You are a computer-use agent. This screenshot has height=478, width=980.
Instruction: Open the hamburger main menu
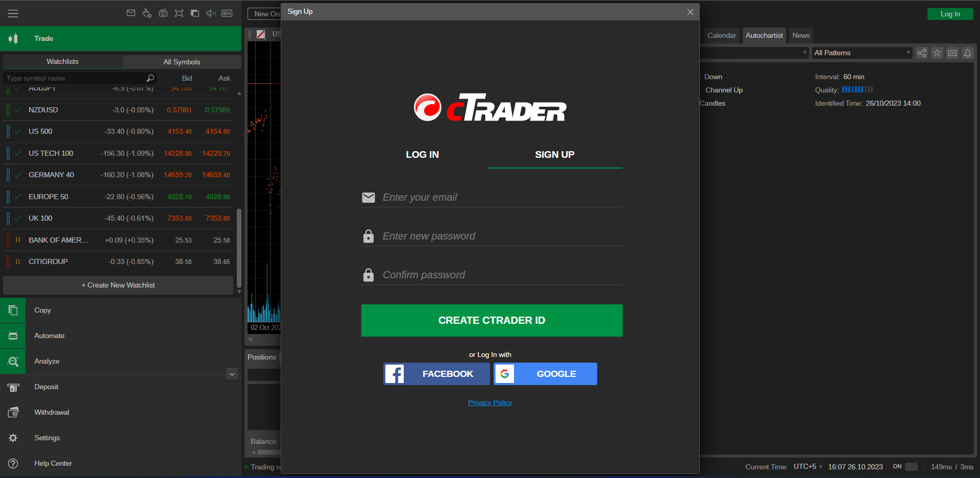click(x=13, y=14)
